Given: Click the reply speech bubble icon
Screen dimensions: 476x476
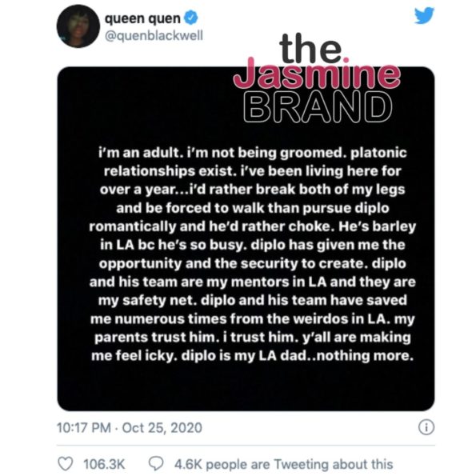Looking at the screenshot, I should click(156, 464).
